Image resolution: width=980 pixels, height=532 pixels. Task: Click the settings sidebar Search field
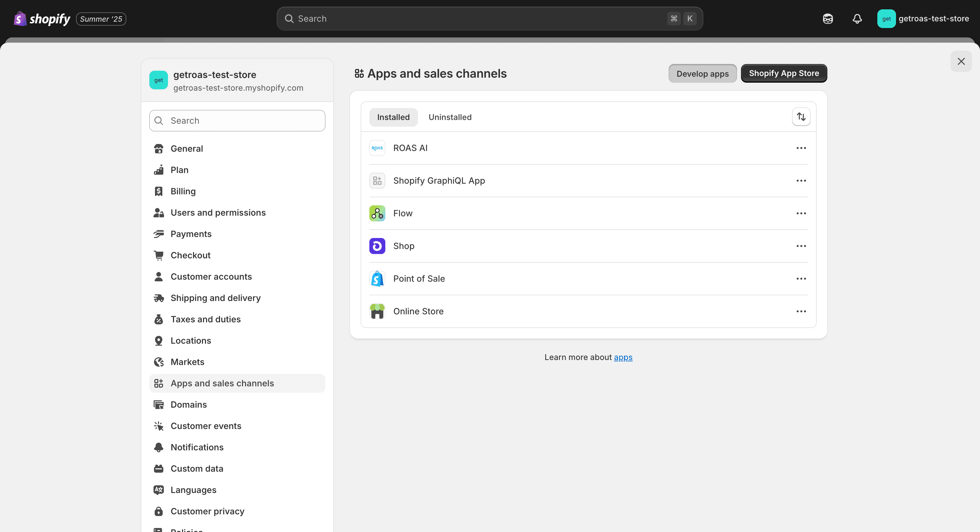237,121
